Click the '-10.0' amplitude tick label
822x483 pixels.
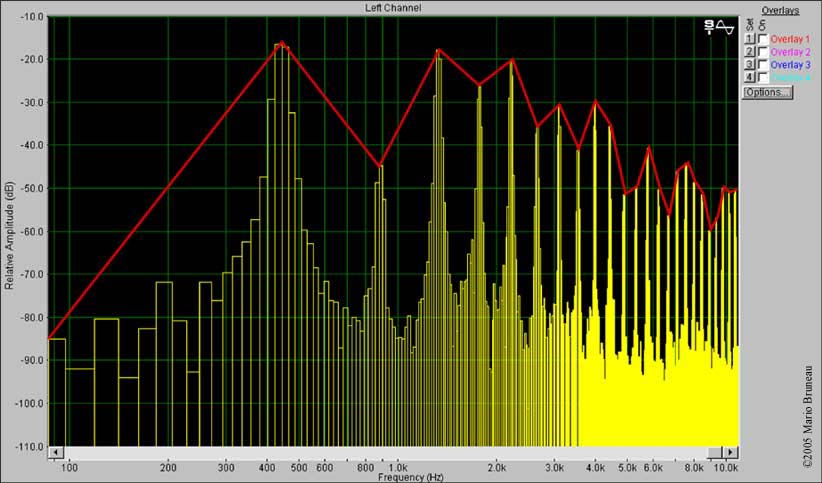(x=33, y=16)
